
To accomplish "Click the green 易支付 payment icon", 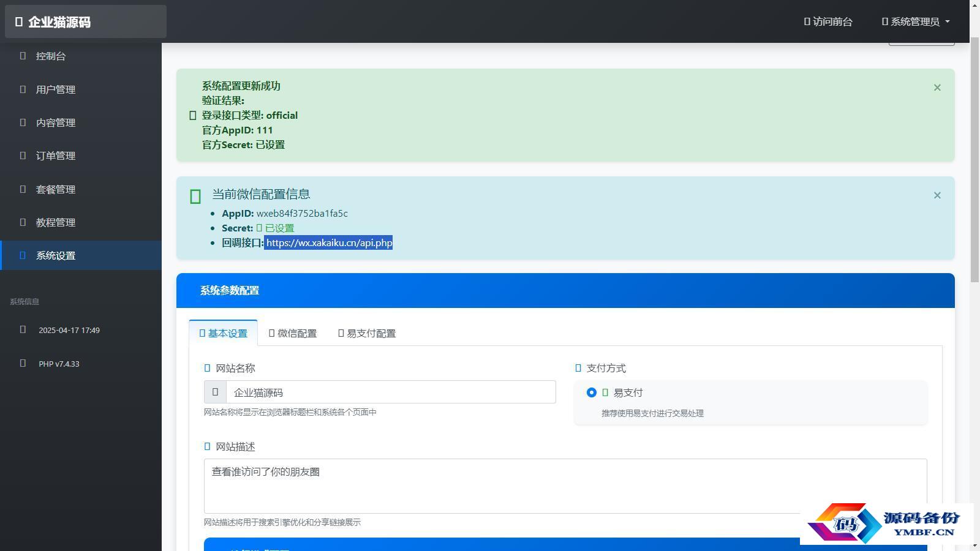I will click(605, 392).
